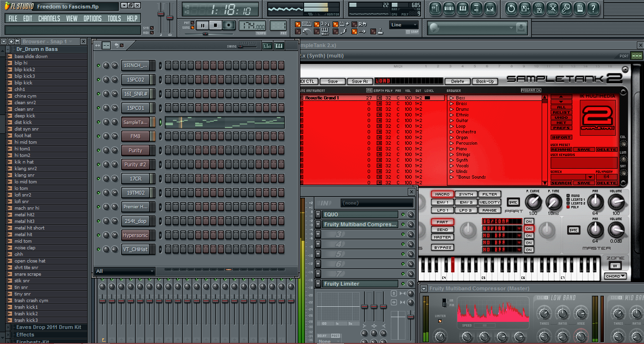Open the microphone recording icon

pyautogui.click(x=566, y=8)
